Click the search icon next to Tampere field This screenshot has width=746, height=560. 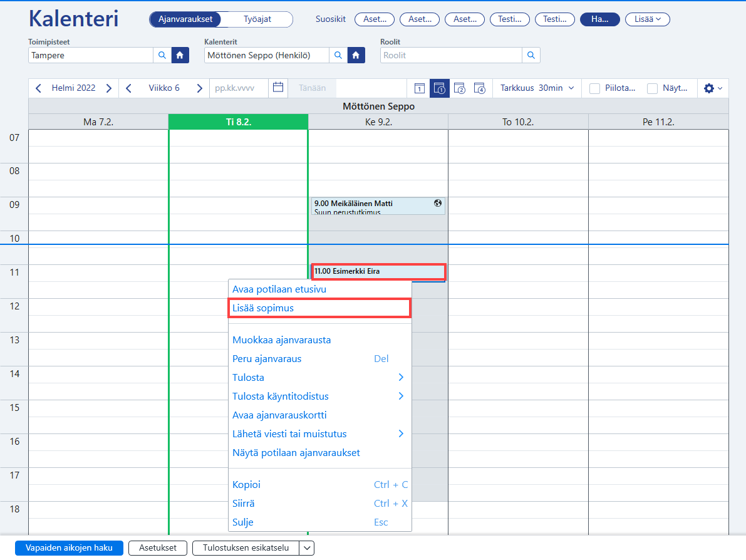162,55
